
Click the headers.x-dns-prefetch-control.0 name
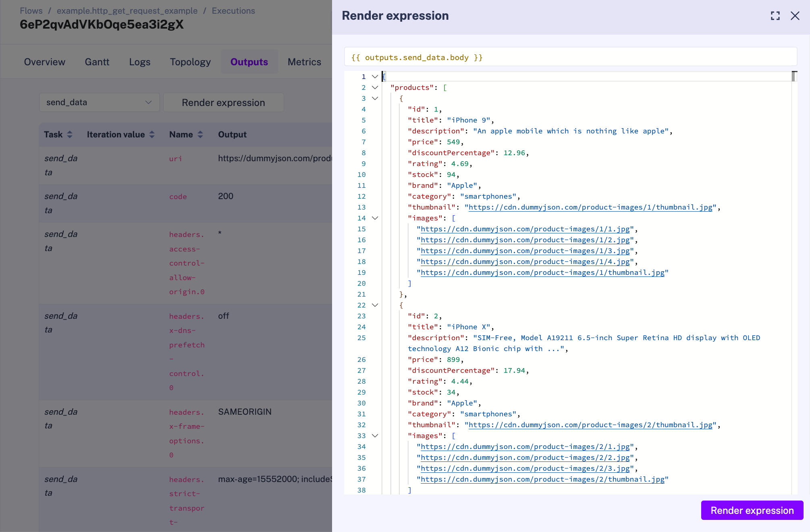coord(187,352)
